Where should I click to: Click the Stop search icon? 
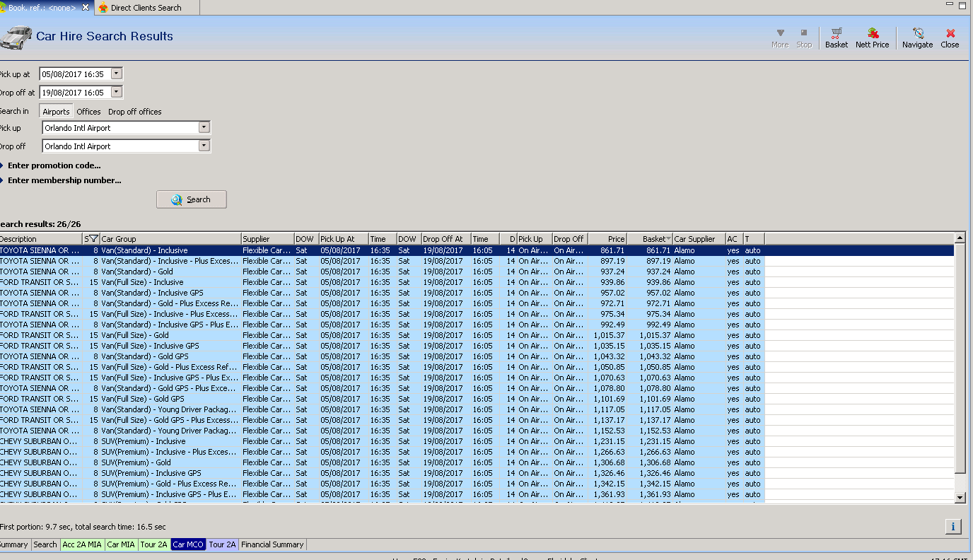pyautogui.click(x=804, y=33)
